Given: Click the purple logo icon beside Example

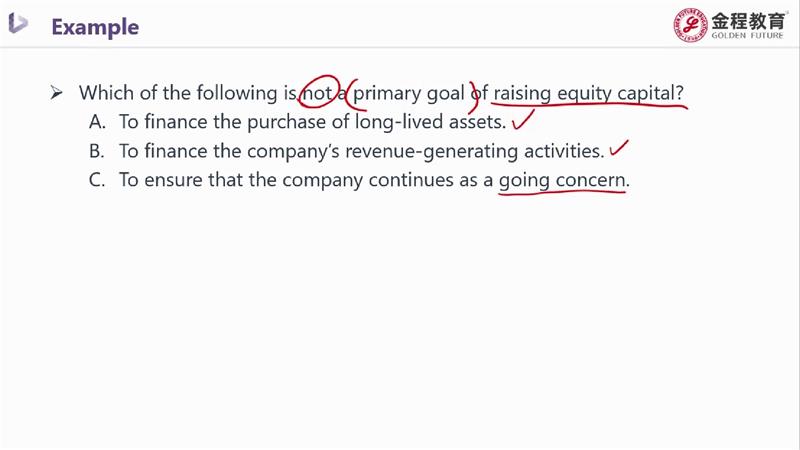Looking at the screenshot, I should point(18,24).
